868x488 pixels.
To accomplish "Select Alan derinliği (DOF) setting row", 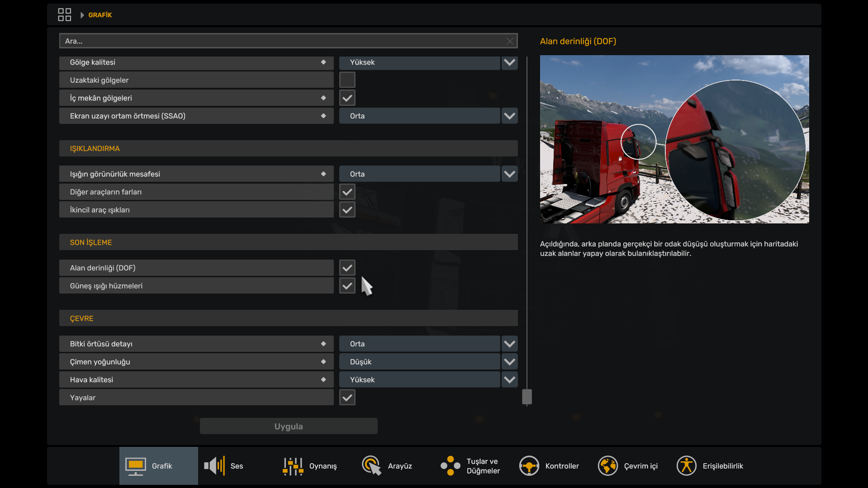I will tap(196, 268).
